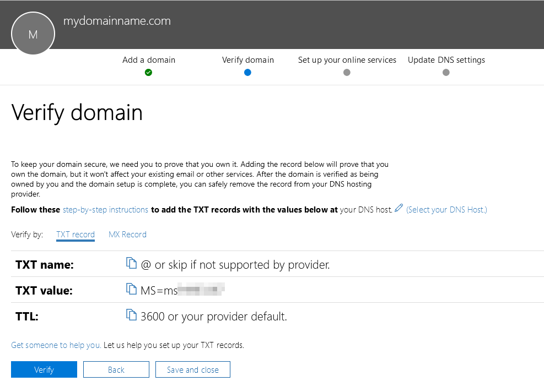
Task: Copy the TXT value with its copy icon
Action: (x=131, y=290)
